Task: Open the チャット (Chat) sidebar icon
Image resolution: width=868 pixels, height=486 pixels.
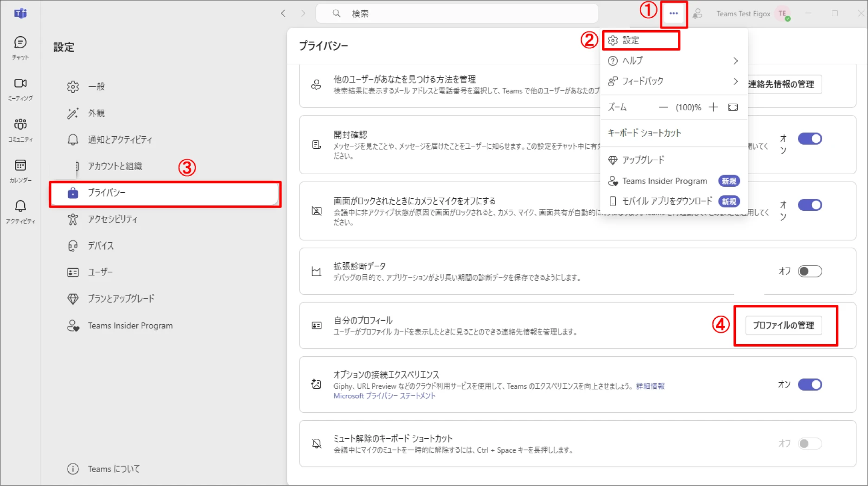Action: pos(20,48)
